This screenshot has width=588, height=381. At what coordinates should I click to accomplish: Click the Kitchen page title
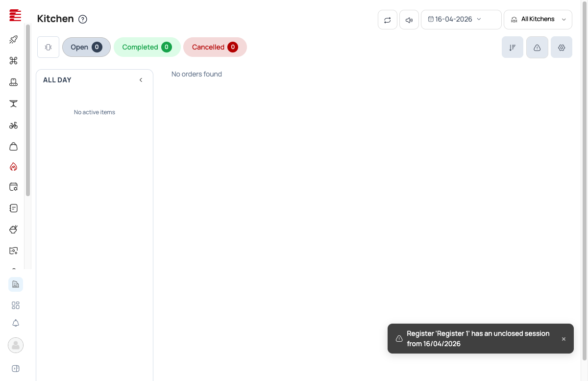pyautogui.click(x=55, y=19)
